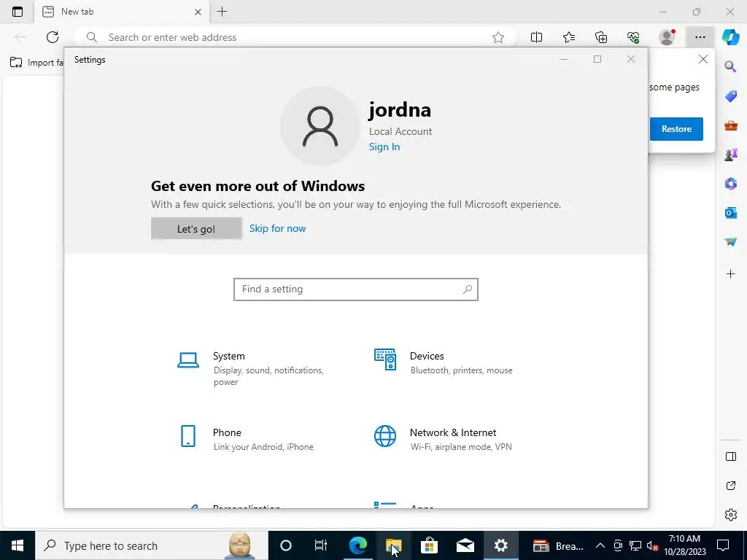Viewport: 747px width, 560px height.
Task: Close the New tab in Edge
Action: (198, 12)
